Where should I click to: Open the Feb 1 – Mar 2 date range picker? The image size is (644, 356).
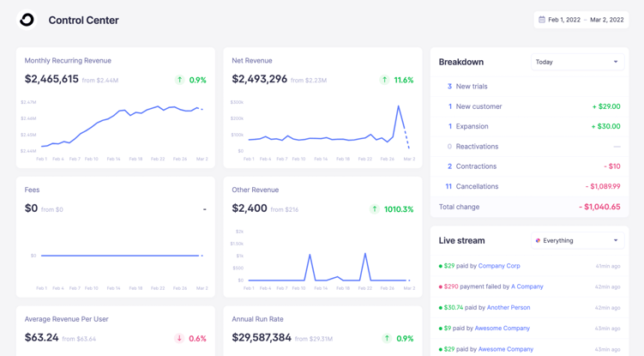point(581,20)
